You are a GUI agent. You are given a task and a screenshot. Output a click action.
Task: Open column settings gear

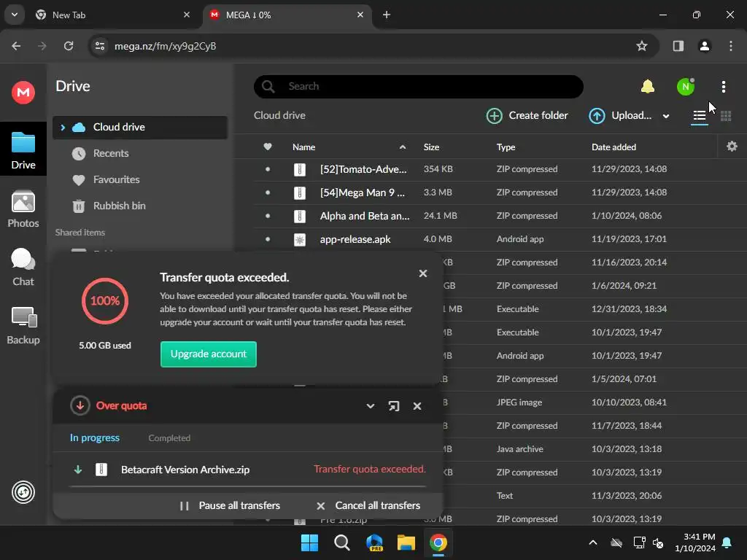[x=732, y=146]
